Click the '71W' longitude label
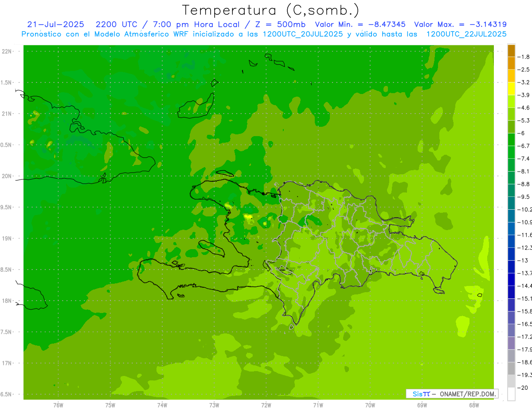 (318, 405)
